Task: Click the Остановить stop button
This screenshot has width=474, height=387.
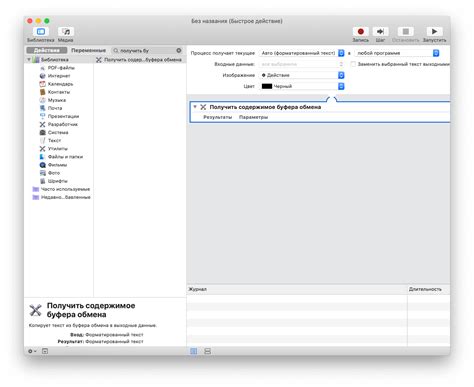Action: pos(406,32)
